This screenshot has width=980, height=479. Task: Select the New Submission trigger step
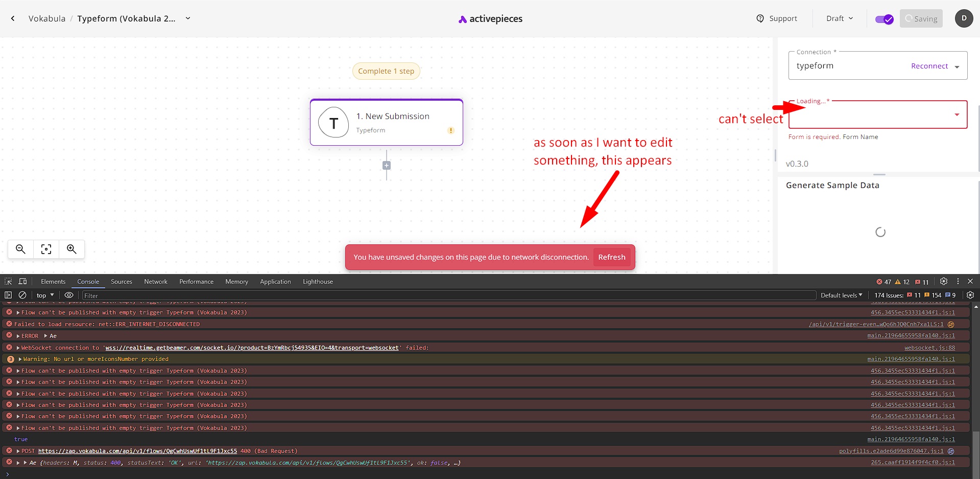click(387, 122)
